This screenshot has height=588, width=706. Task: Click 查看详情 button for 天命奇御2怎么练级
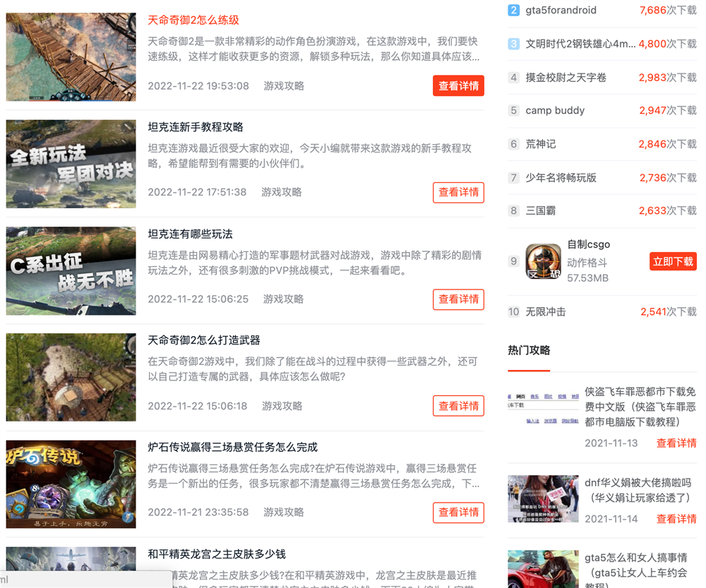tap(458, 86)
